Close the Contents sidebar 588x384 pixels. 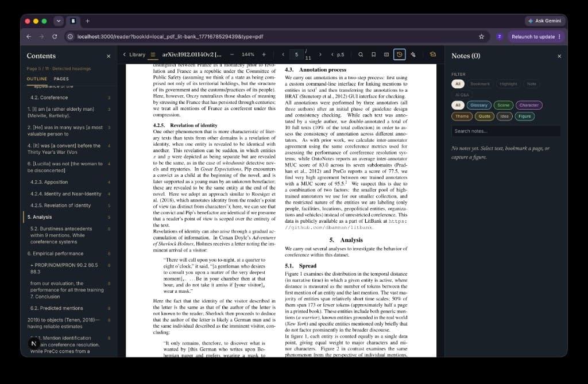coord(109,56)
